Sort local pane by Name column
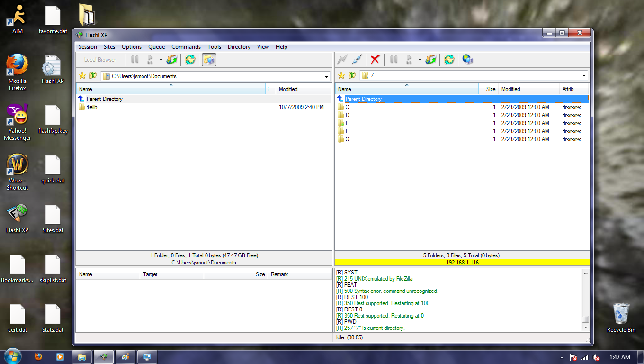 (171, 89)
